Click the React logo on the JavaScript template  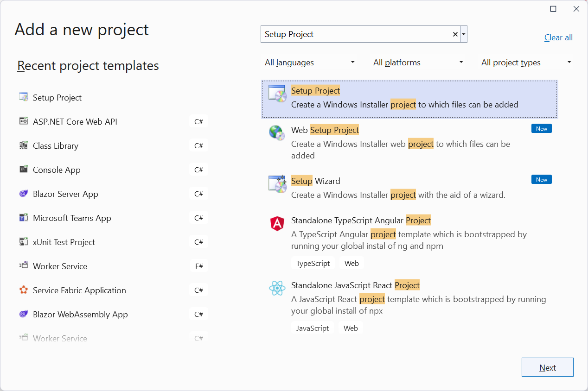point(277,289)
